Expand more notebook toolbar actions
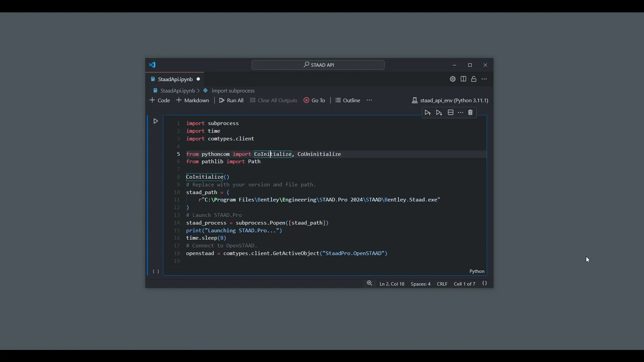The image size is (644, 362). point(370,101)
